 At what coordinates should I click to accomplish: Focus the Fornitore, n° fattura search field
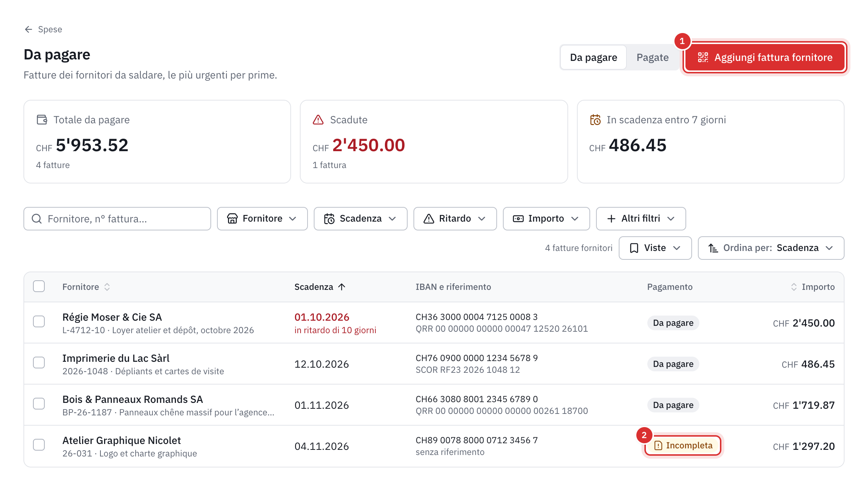117,219
